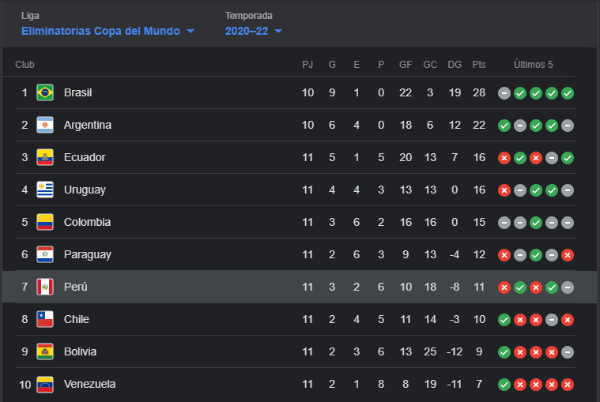600x402 pixels.
Task: Open the Perú team link
Action: [76, 287]
